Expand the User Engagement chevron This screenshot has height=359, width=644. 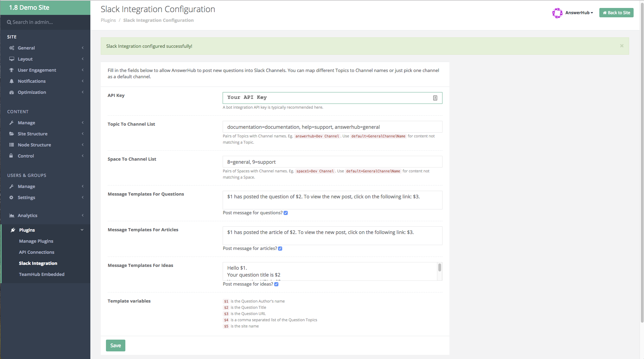[83, 70]
